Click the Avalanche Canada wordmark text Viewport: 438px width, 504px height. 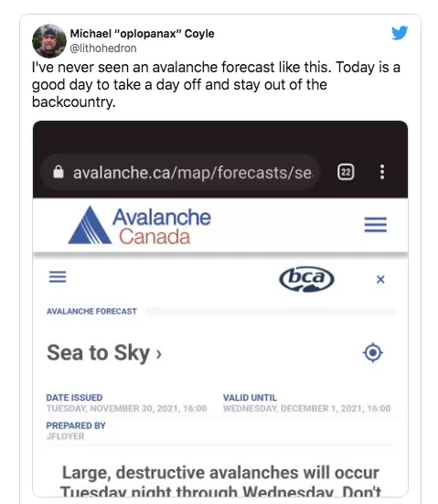coord(162,226)
